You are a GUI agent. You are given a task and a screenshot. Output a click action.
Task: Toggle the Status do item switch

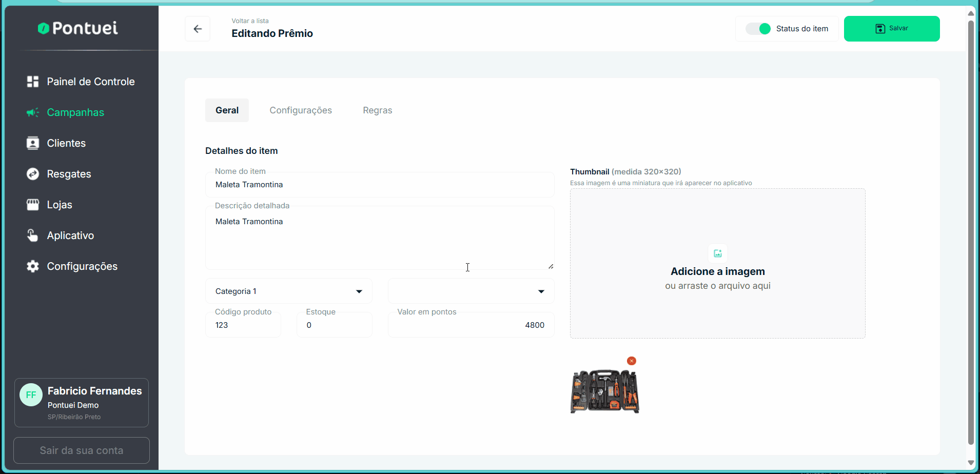click(758, 29)
